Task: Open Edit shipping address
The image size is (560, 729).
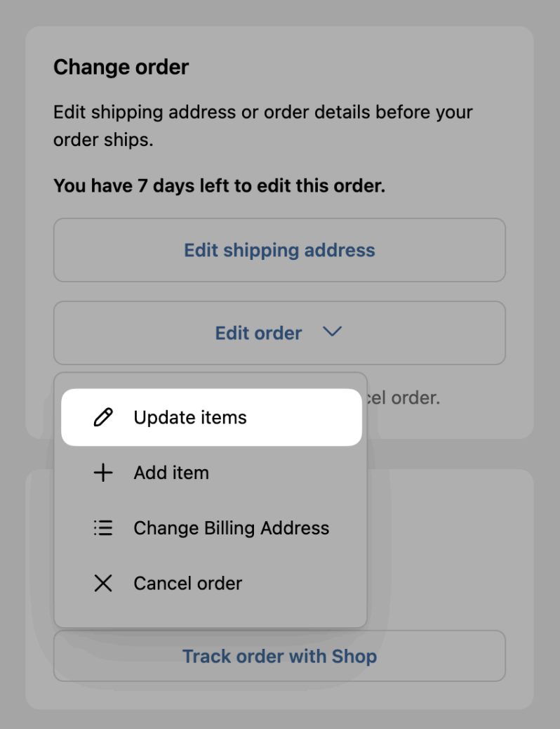Action: point(279,250)
